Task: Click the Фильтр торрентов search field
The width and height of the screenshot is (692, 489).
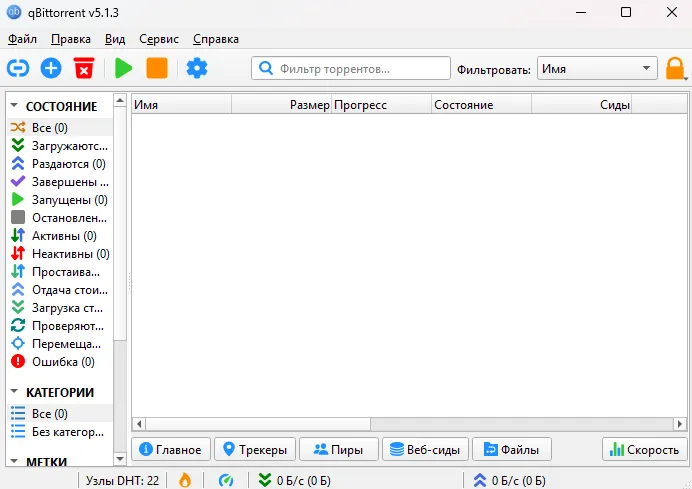Action: point(351,68)
